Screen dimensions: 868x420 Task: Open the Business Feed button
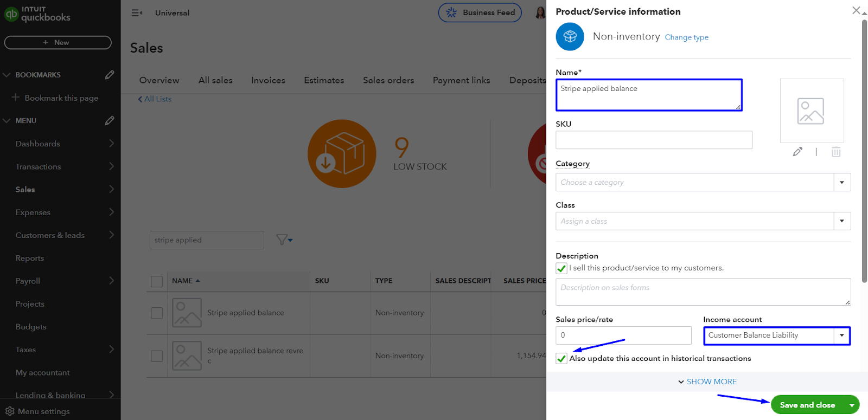480,12
